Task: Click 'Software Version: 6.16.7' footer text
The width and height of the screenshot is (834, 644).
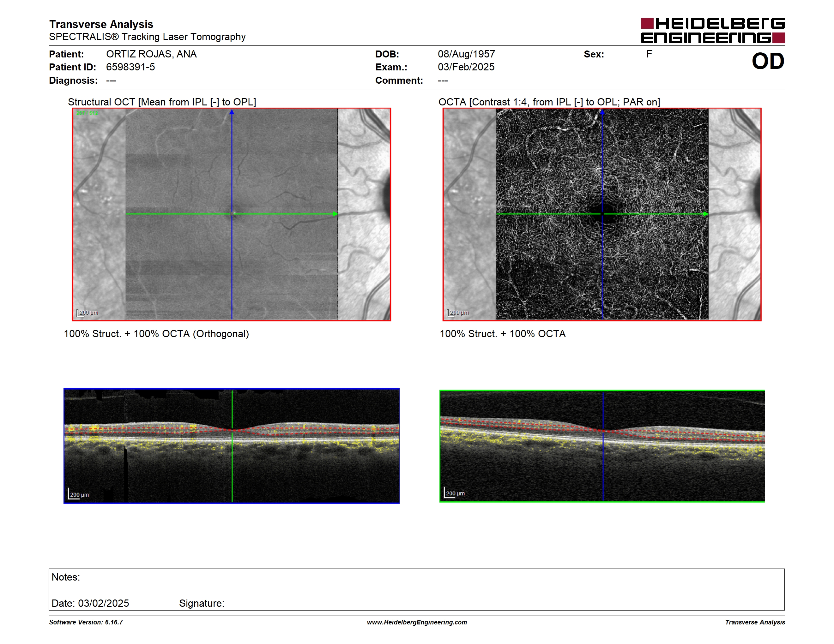Action: 86,622
